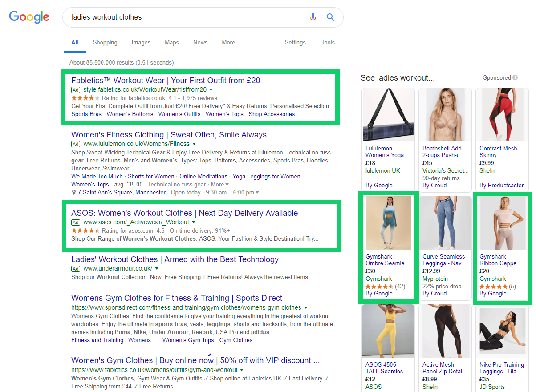Viewport: 536px width, 392px height.
Task: Expand dropdown arrow next to www.lululemon.co.uk URL
Action: (194, 144)
